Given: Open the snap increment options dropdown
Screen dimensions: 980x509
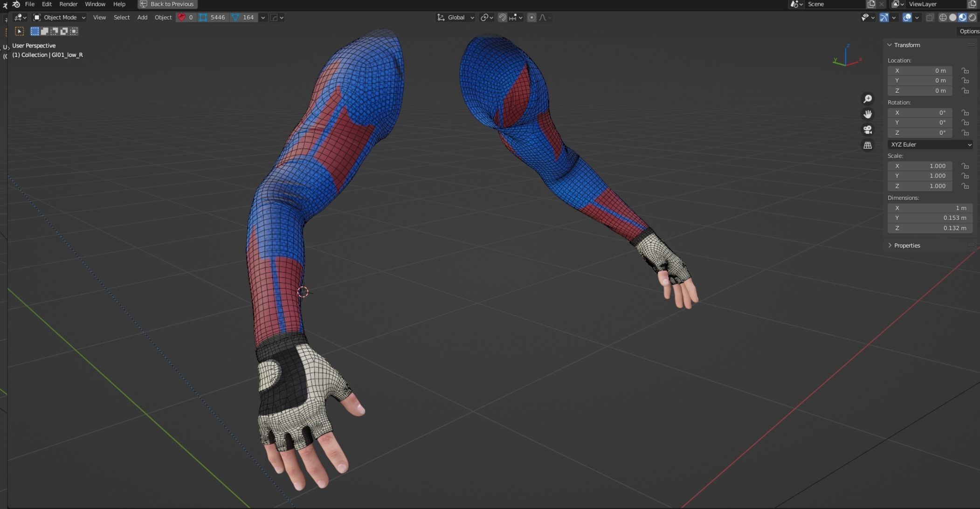Looking at the screenshot, I should (x=516, y=18).
